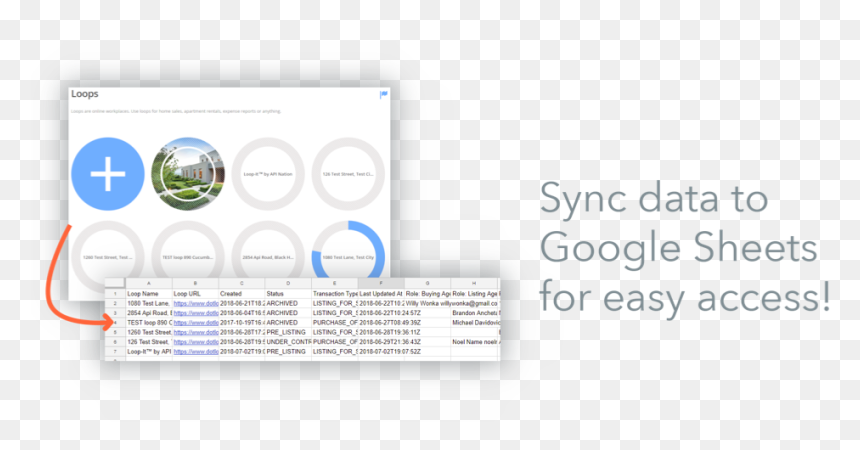
Task: Open the 2854 Api Road loop circle
Action: 268,250
